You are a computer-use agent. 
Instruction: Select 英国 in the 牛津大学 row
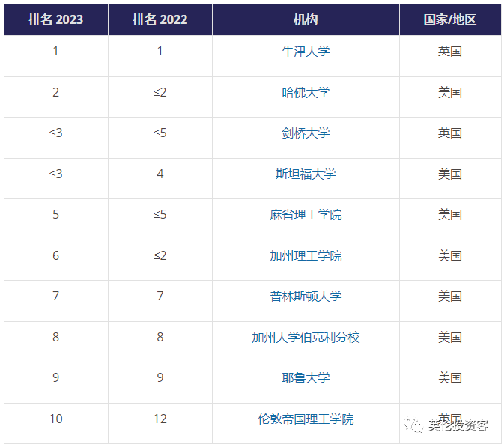[450, 52]
